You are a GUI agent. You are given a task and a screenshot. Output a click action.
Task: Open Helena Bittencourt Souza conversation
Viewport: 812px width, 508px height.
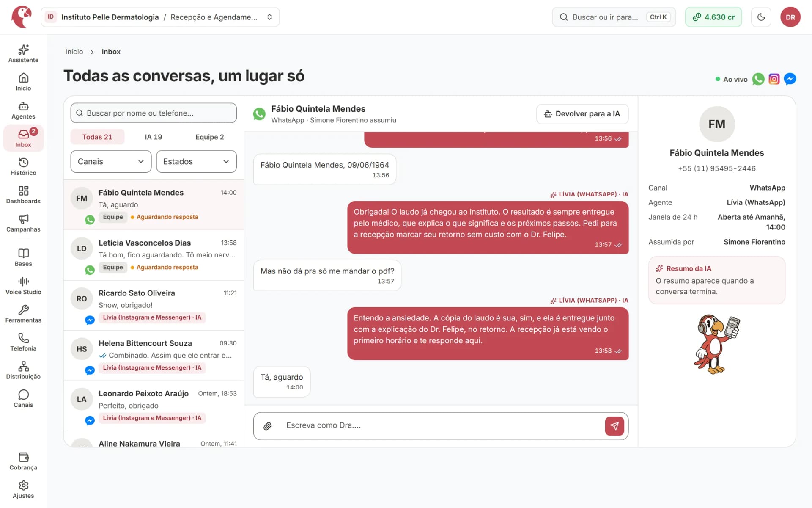[x=154, y=356]
